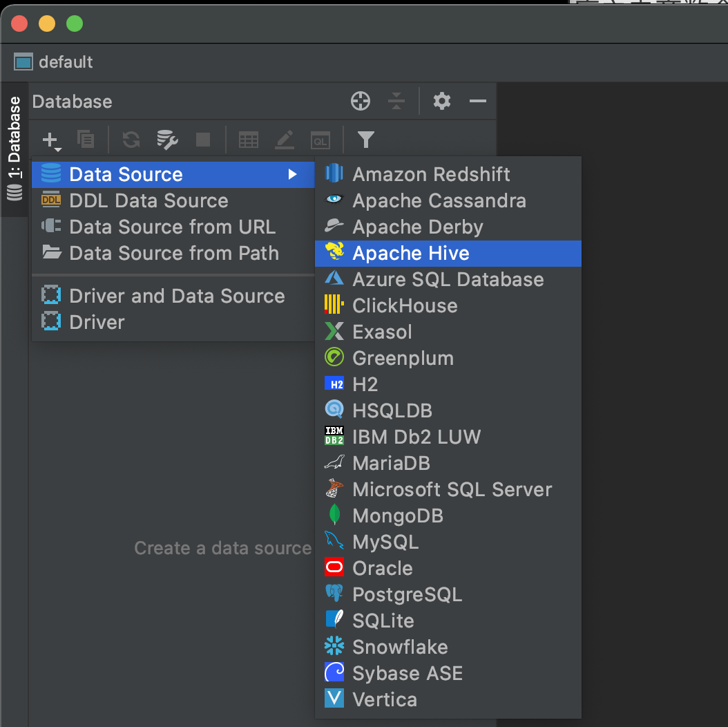Click the Refresh icon in Database toolbar
This screenshot has width=728, height=727.
[x=131, y=140]
